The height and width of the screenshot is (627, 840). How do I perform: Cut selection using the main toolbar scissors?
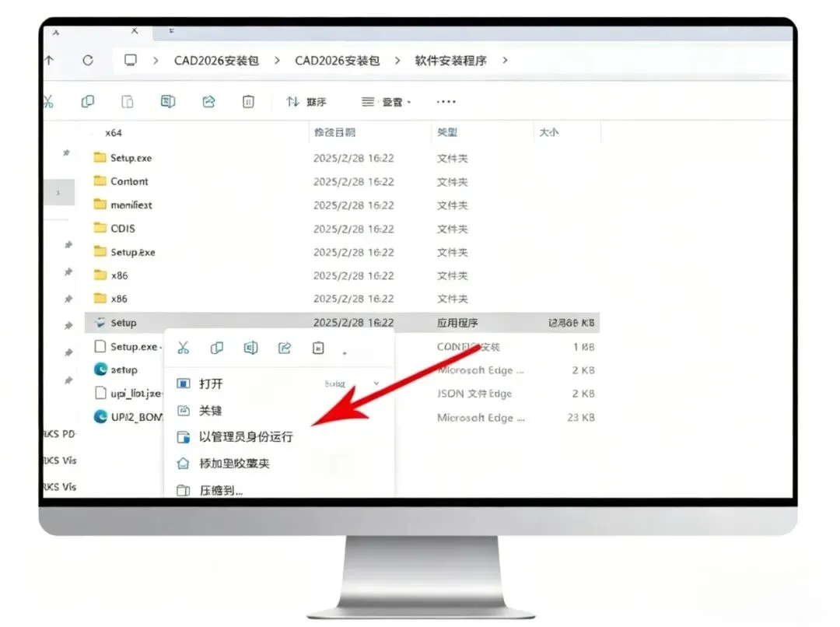(48, 101)
